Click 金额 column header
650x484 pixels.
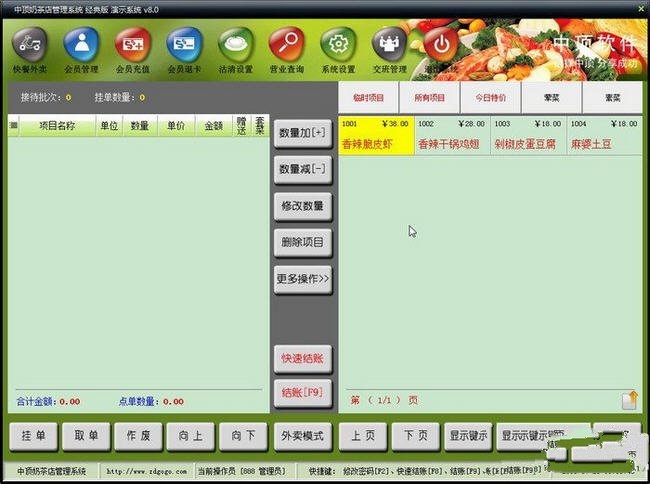pyautogui.click(x=213, y=126)
